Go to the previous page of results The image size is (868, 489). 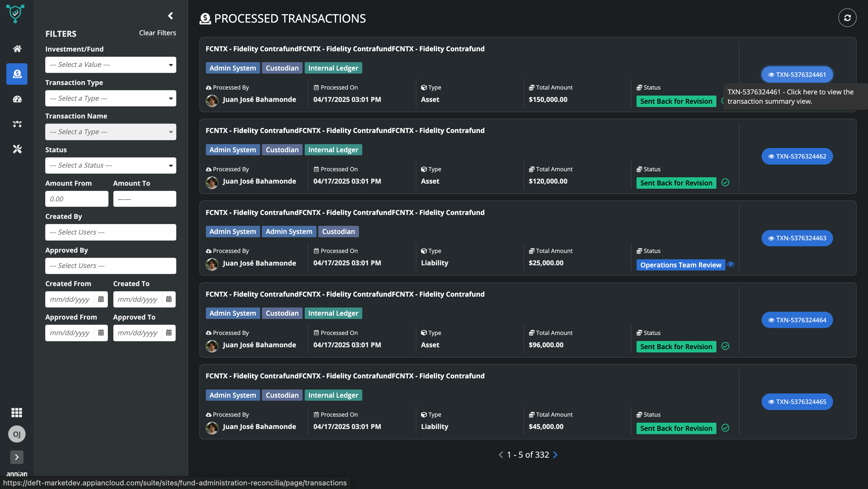[x=501, y=455]
